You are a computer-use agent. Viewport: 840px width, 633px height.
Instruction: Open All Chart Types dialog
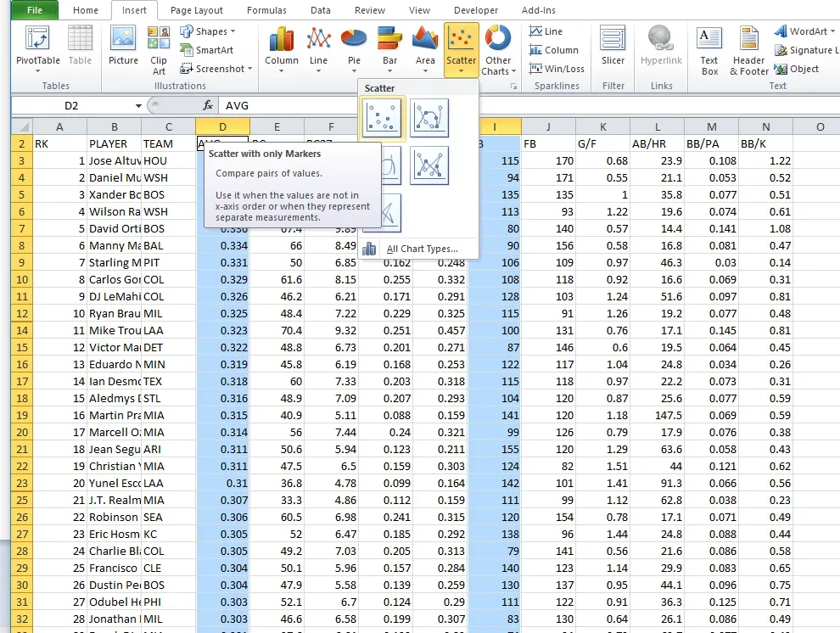click(x=419, y=249)
